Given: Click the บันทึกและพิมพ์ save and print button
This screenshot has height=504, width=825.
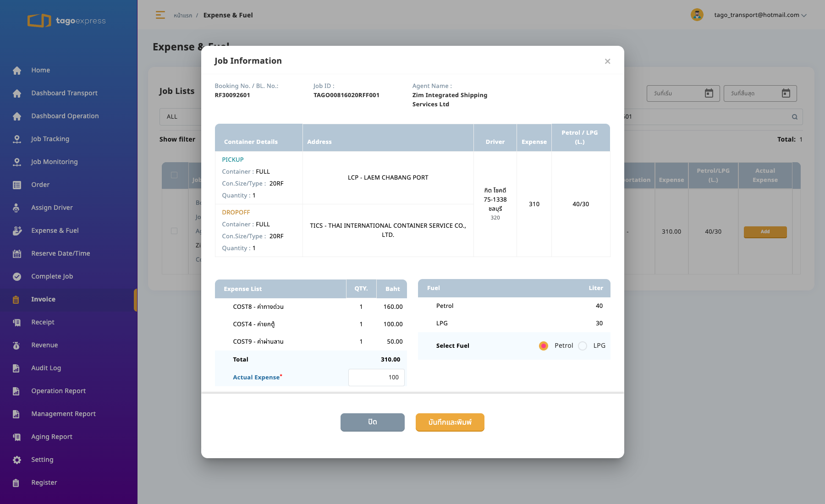Looking at the screenshot, I should 450,422.
